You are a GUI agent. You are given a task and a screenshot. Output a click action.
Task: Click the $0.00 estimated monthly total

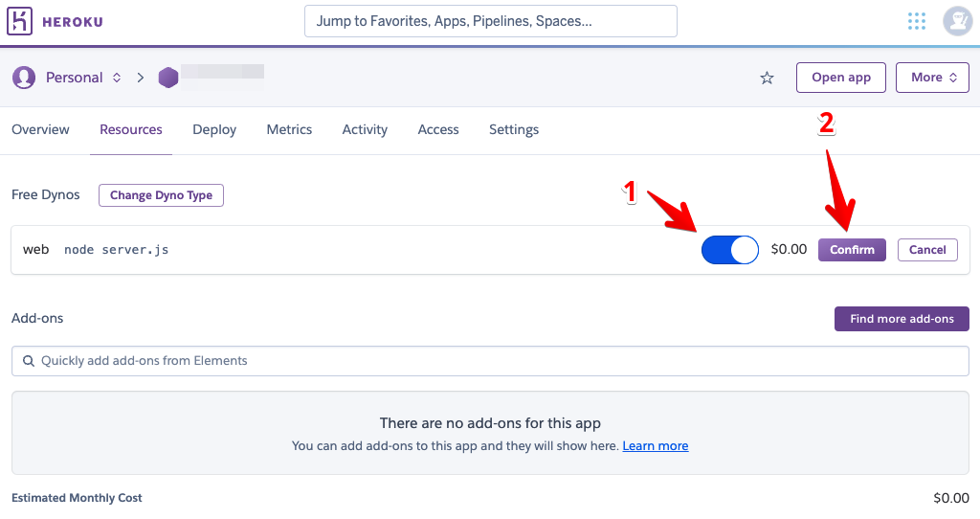pyautogui.click(x=950, y=498)
